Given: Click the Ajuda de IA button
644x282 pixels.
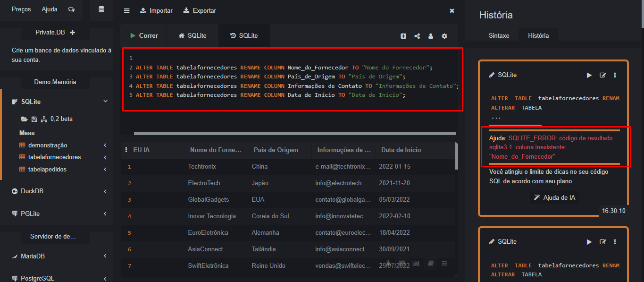Looking at the screenshot, I should [x=554, y=197].
